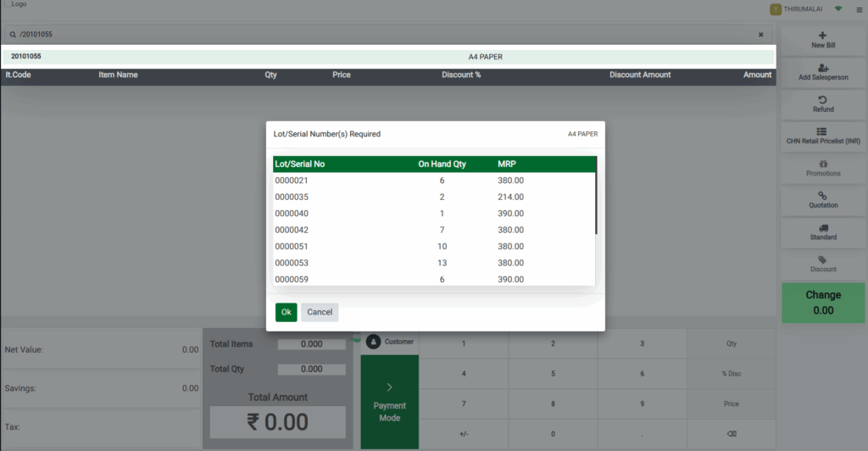Image resolution: width=868 pixels, height=451 pixels.
Task: Click the backspace key on numpad
Action: click(732, 434)
